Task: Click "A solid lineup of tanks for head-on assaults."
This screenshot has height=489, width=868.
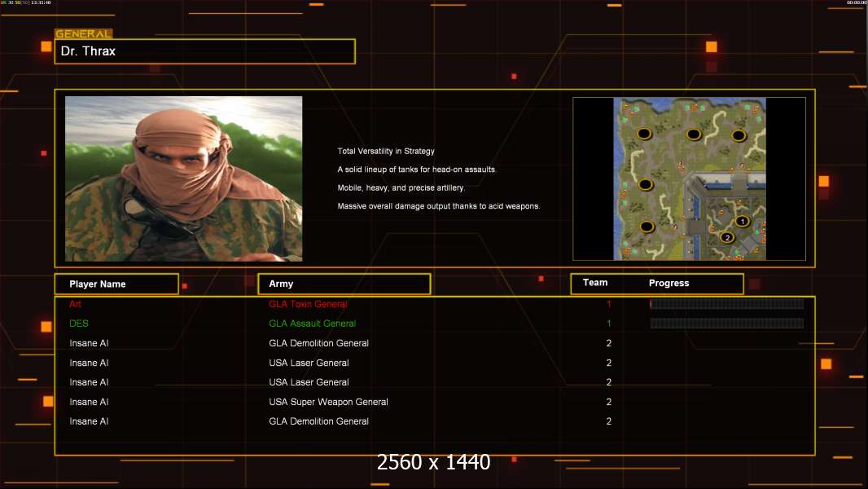Action: 417,170
